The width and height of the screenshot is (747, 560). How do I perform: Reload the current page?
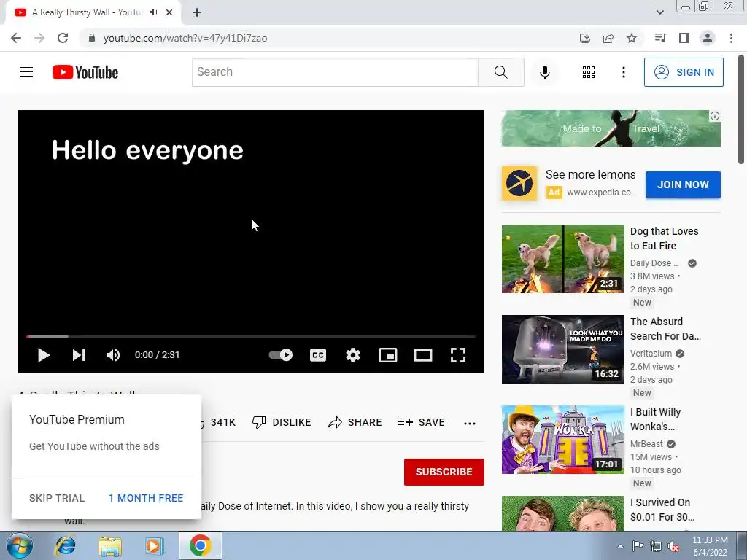[x=63, y=38]
